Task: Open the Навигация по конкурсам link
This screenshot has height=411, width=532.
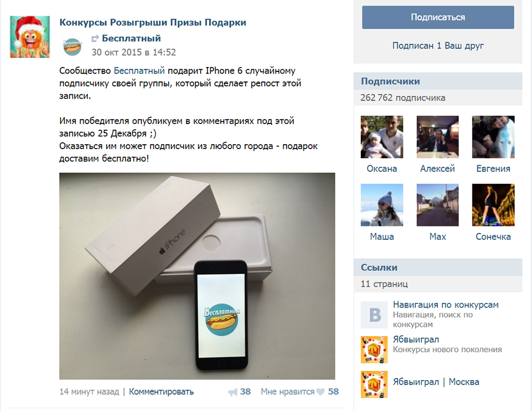Action: (x=446, y=305)
